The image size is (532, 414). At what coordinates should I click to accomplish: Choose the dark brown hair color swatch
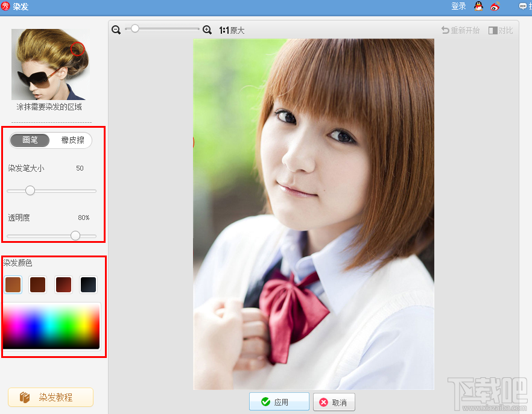click(37, 284)
